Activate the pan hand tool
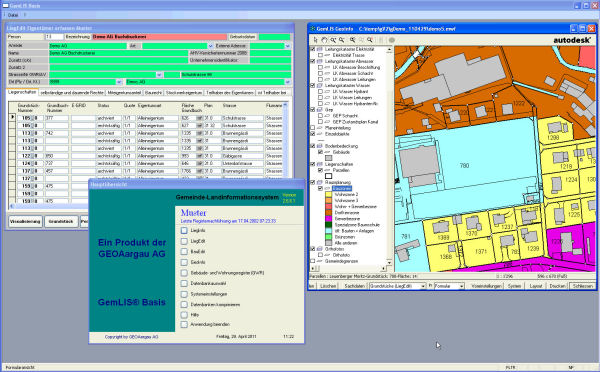600x372 pixels. coord(324,40)
